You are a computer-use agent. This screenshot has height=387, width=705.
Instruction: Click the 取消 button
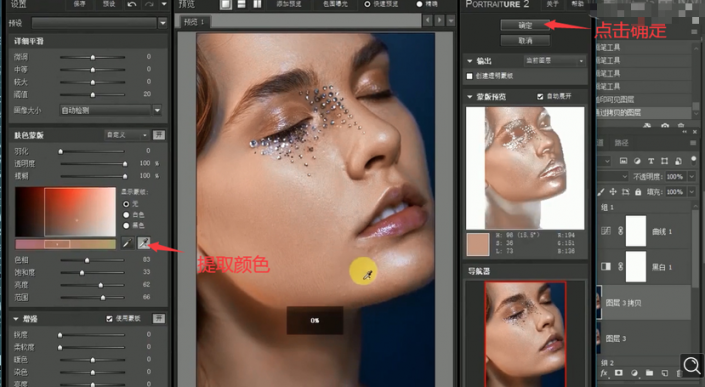pyautogui.click(x=525, y=41)
